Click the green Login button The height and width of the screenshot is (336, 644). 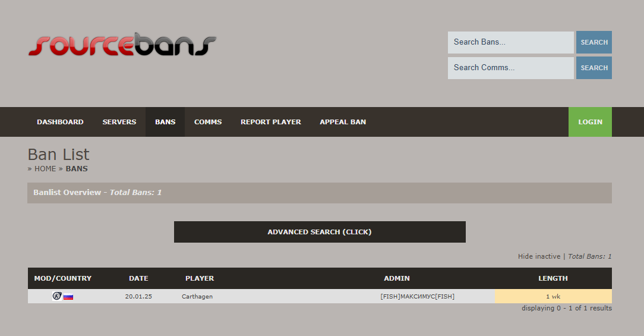(590, 122)
